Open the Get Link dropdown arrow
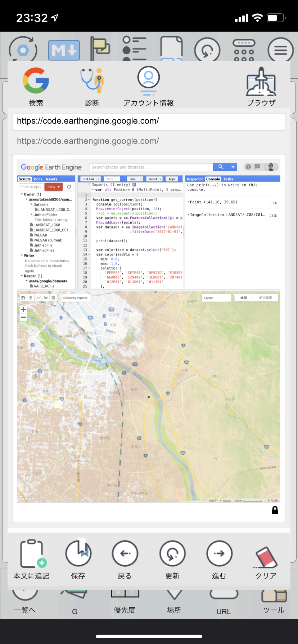 [99, 179]
